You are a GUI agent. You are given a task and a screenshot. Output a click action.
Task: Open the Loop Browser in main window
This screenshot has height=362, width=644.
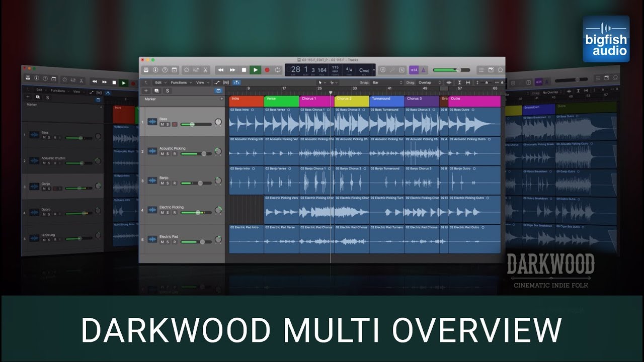tap(500, 70)
